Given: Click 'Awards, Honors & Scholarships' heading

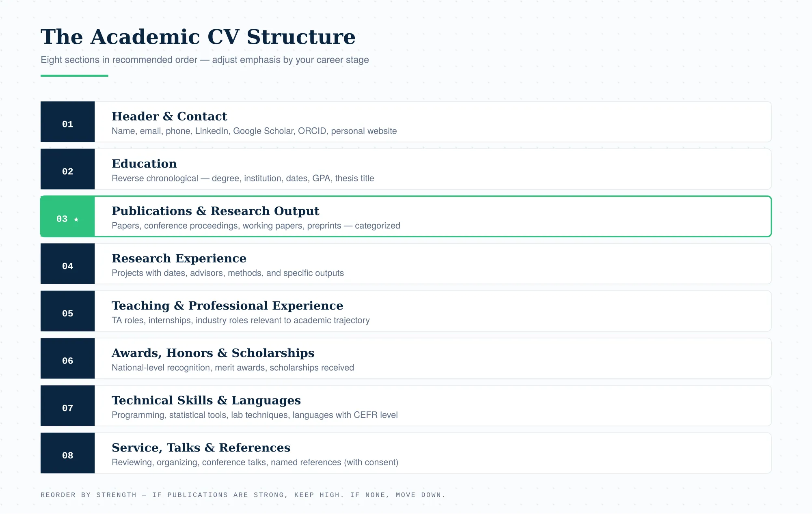Looking at the screenshot, I should click(213, 353).
